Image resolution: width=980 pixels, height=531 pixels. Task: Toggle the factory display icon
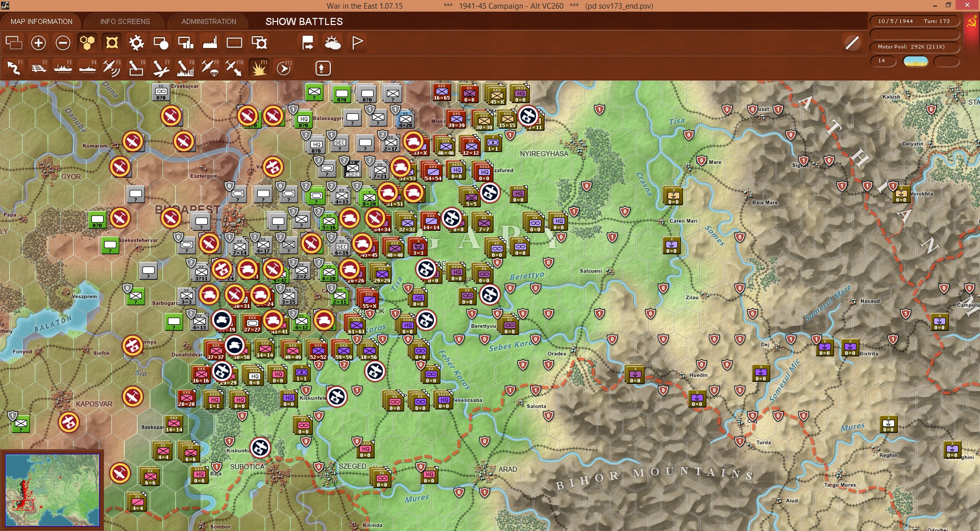(210, 43)
